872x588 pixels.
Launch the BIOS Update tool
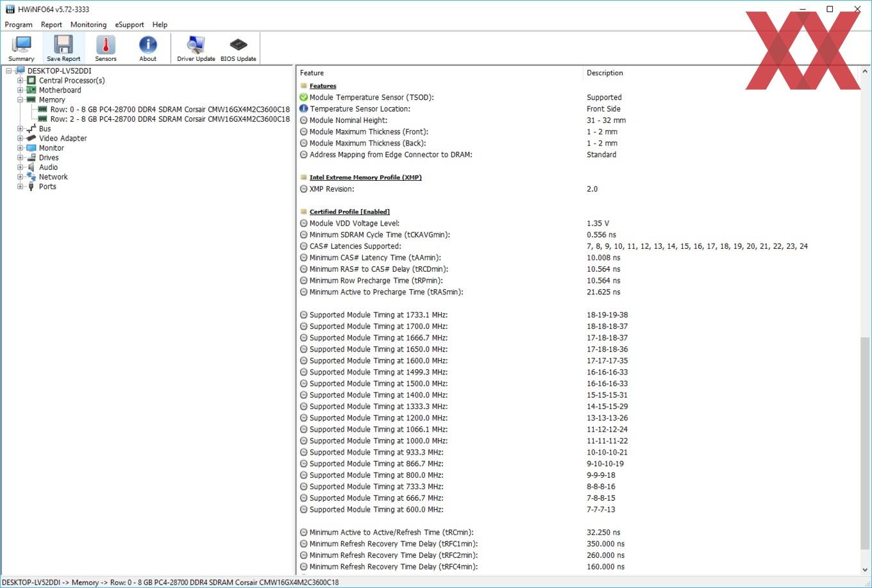click(x=239, y=48)
